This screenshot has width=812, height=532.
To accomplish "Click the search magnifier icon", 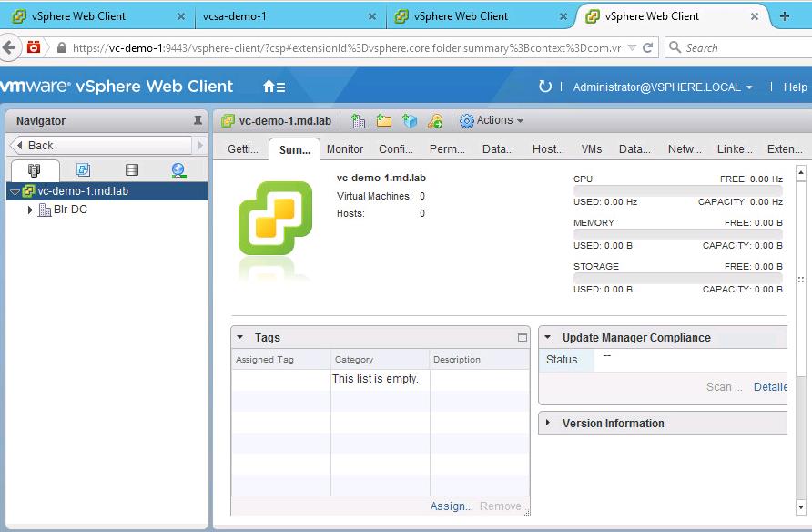I will click(675, 47).
